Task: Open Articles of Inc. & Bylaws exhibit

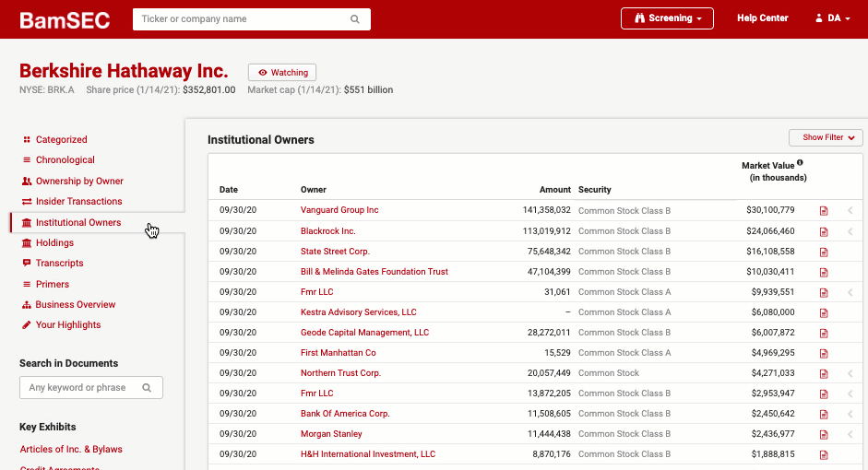Action: point(71,449)
